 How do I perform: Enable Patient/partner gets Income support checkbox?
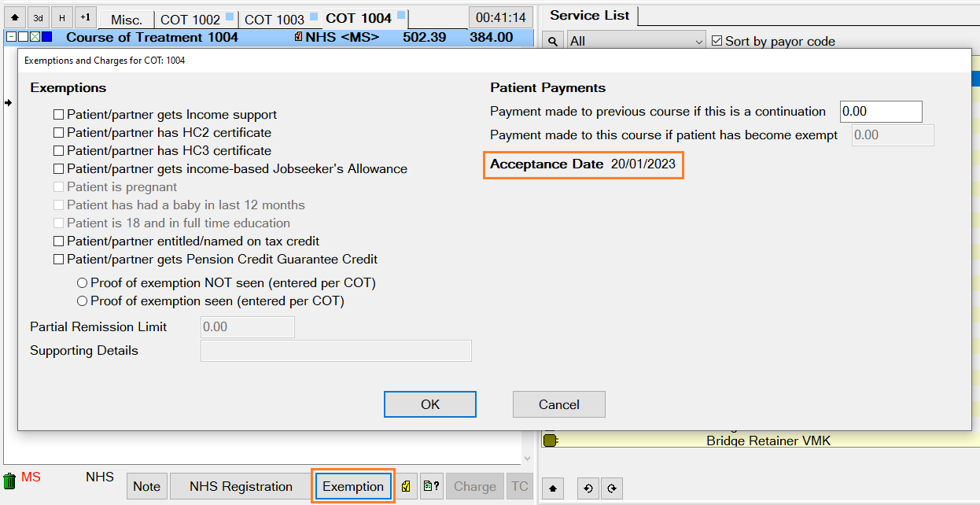pyautogui.click(x=58, y=115)
